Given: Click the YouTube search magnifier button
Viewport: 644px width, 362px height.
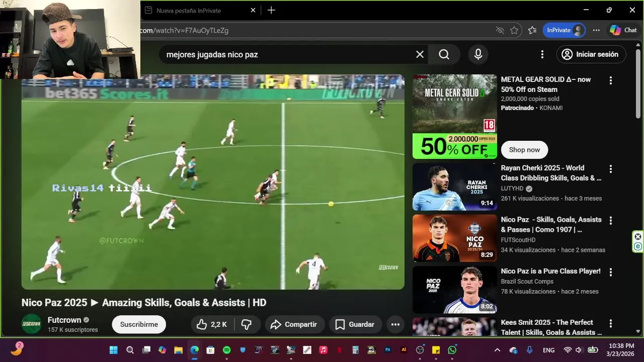Looking at the screenshot, I should click(444, 54).
